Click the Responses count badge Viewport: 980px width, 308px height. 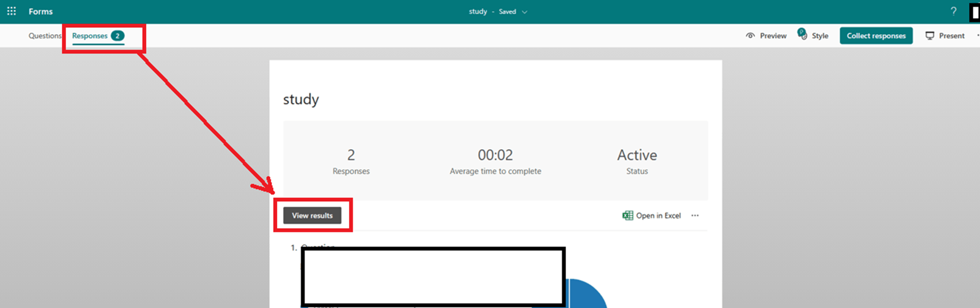[118, 36]
